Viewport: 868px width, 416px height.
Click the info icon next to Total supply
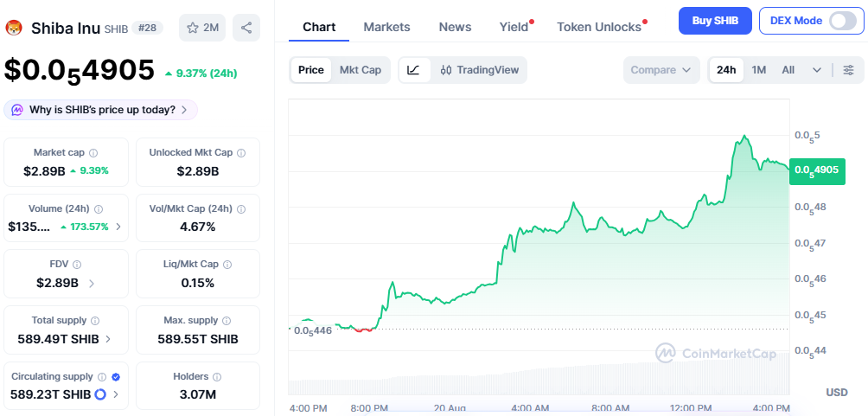click(95, 321)
